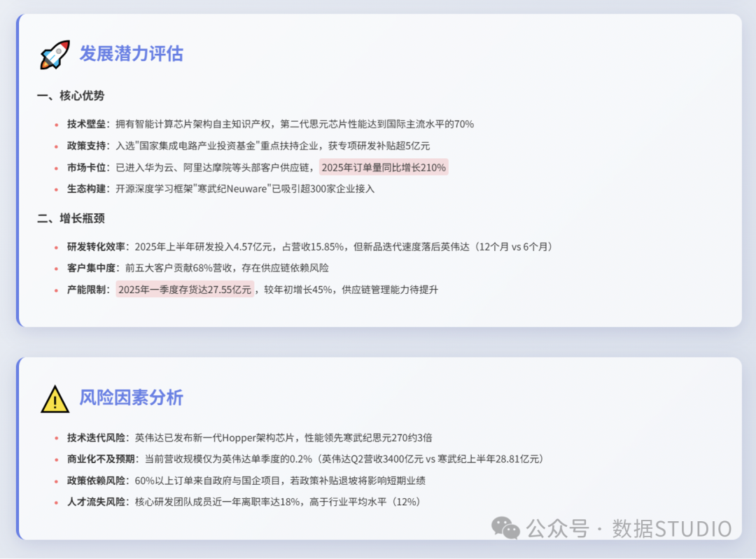Image resolution: width=756 pixels, height=559 pixels.
Task: Click the yellow warning triangle icon
Action: tap(55, 399)
